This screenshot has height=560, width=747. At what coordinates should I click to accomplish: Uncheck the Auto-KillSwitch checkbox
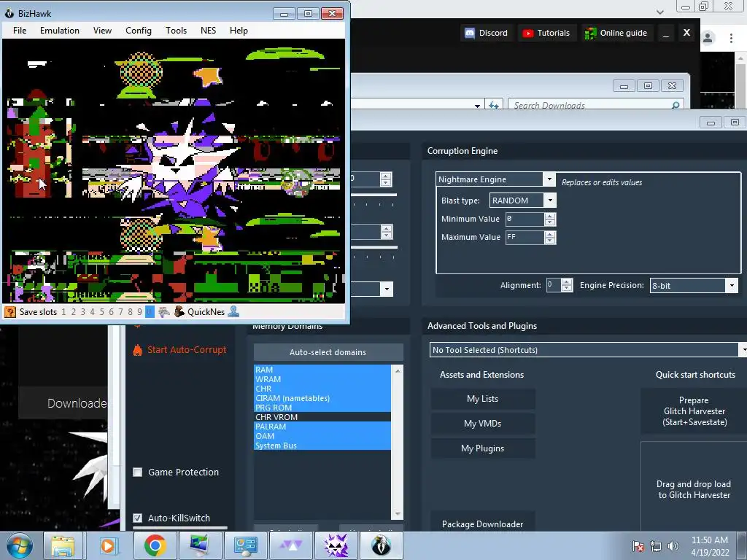(x=138, y=518)
